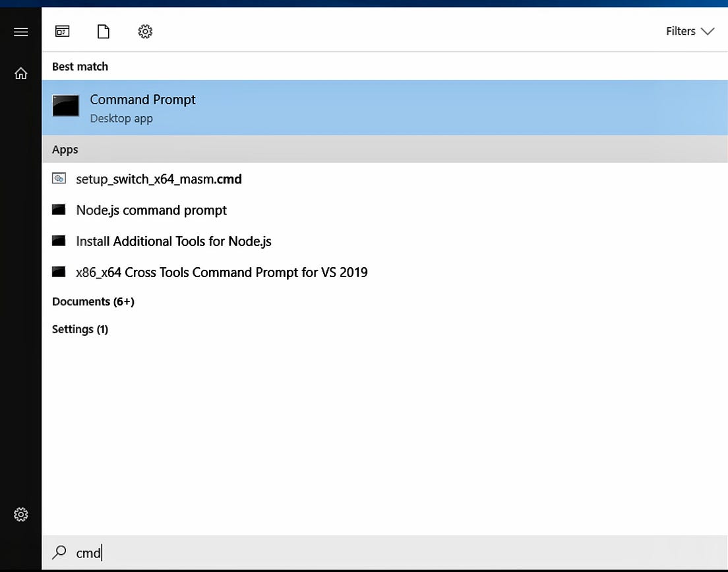The height and width of the screenshot is (572, 728).
Task: Click the setup_switch_x64_masm.cmd file icon
Action: tap(59, 179)
